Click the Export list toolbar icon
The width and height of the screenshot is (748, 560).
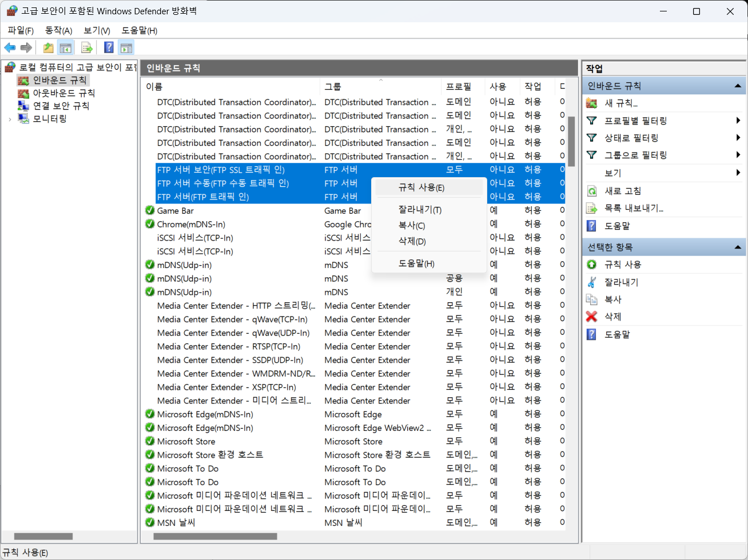(87, 48)
